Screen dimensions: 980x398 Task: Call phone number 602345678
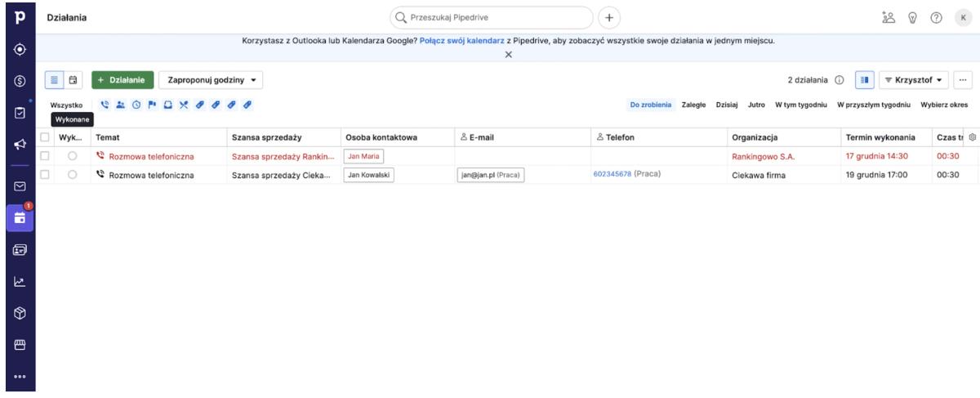pos(612,174)
